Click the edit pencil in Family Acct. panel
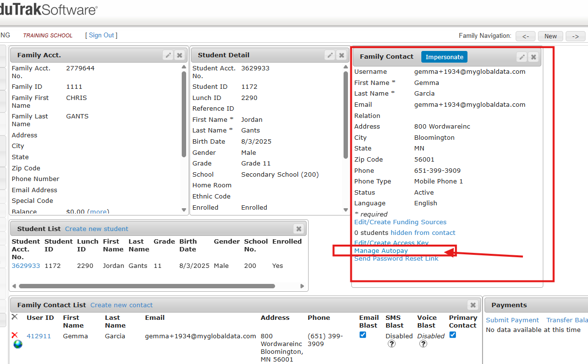 pos(168,55)
